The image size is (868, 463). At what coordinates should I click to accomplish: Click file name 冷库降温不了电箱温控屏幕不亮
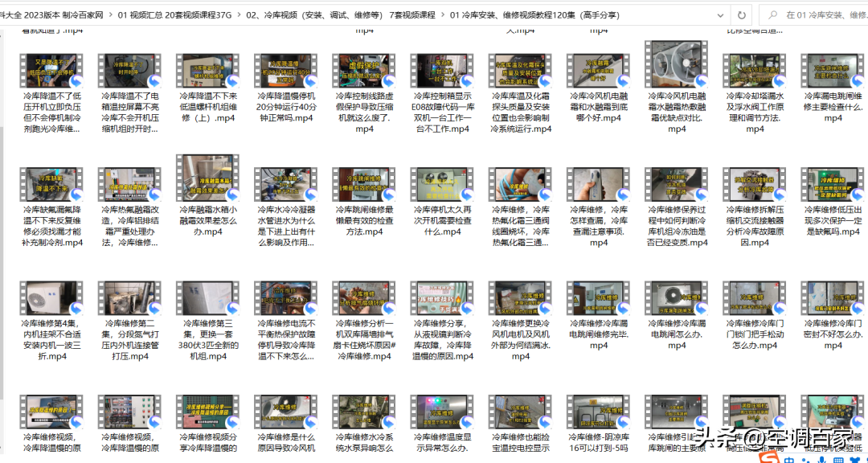pos(129,113)
